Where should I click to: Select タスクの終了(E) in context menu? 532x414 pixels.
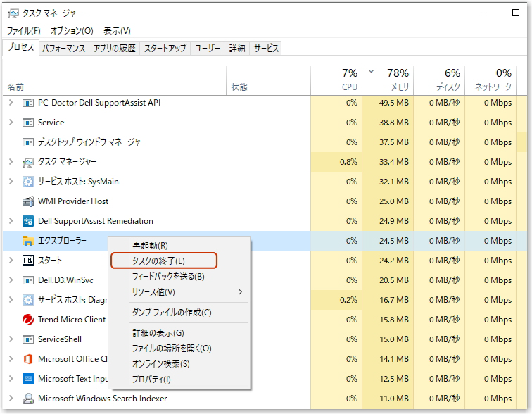tap(164, 261)
